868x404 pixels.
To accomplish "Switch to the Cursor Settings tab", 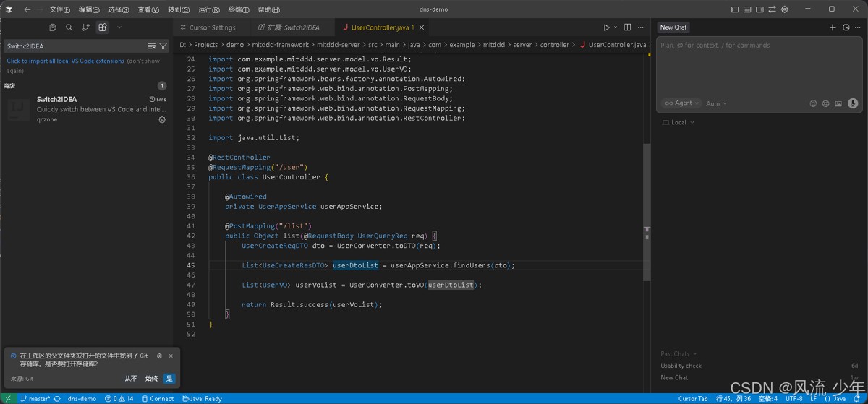I will coord(212,27).
